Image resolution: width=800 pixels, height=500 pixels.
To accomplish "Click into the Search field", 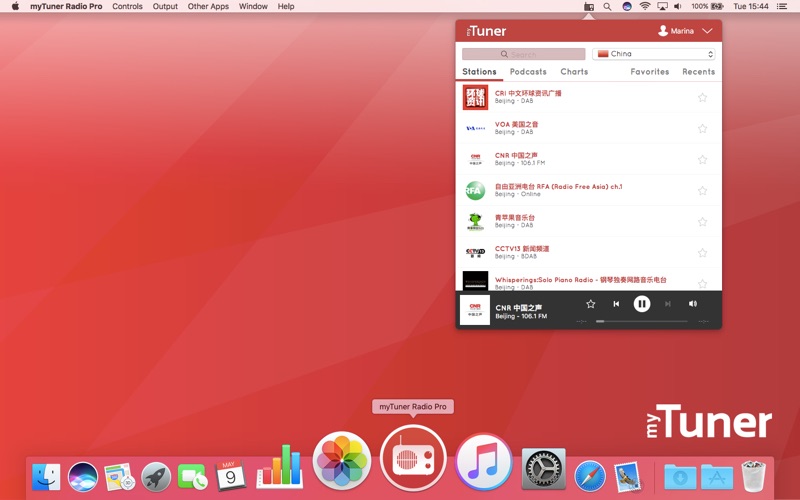I will (523, 54).
